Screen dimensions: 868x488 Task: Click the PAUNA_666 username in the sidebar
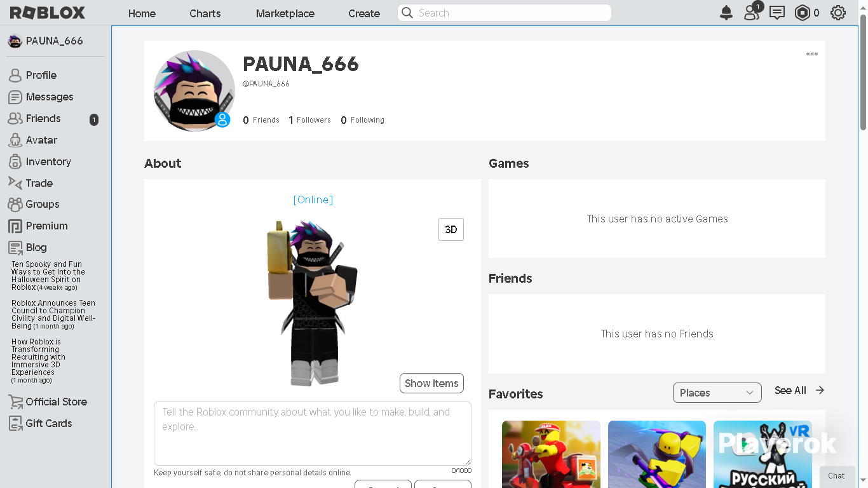click(x=55, y=41)
